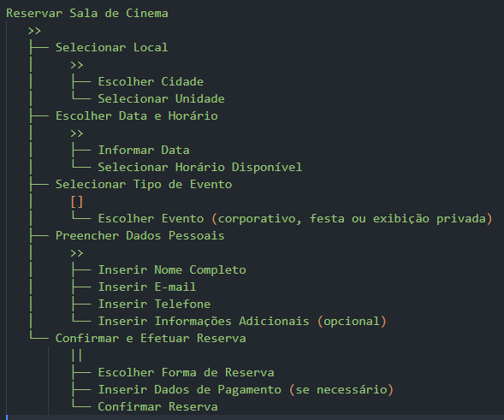Screen dimensions: 504x420
Task: Select the Escolher Data e Horário node
Action: (137, 115)
